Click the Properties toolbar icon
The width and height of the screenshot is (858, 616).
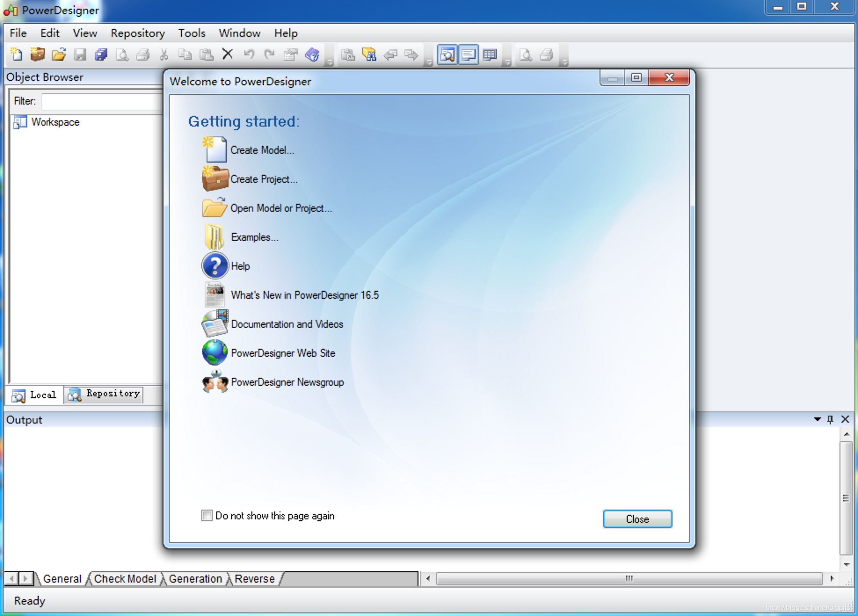click(x=291, y=54)
